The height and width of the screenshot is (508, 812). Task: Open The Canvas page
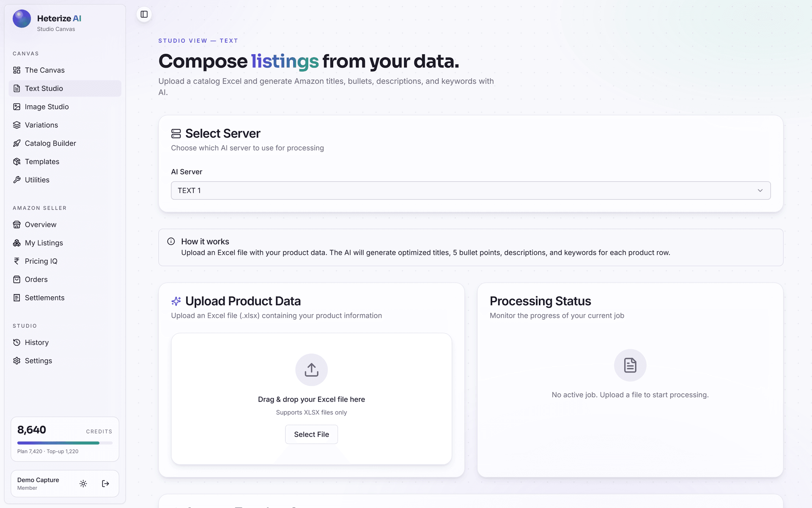pos(65,70)
